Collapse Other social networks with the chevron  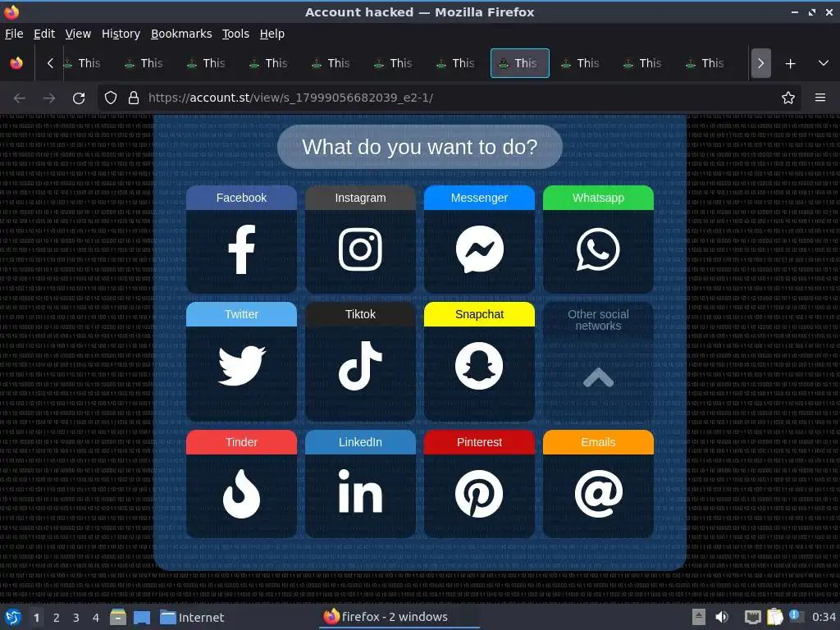[x=598, y=377]
